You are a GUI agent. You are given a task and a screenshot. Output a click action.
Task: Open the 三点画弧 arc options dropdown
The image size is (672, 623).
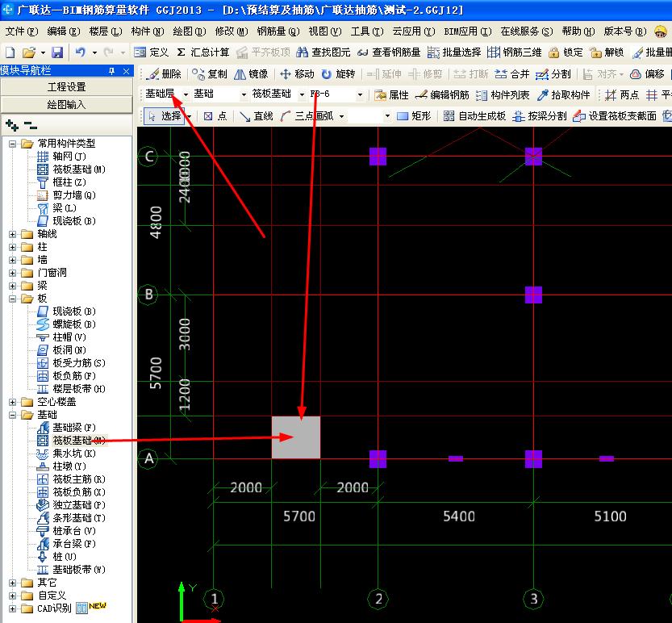(341, 116)
